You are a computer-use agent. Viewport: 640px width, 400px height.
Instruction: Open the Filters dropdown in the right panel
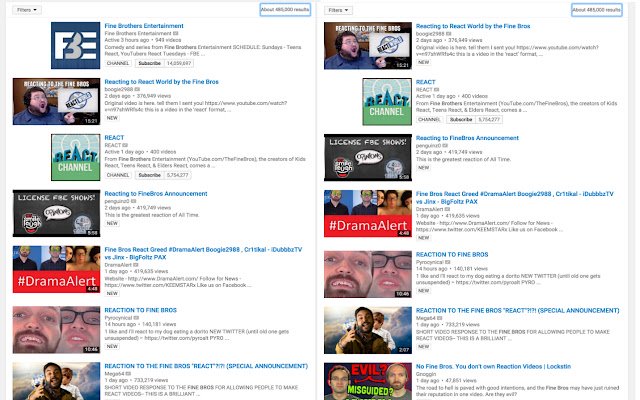338,10
